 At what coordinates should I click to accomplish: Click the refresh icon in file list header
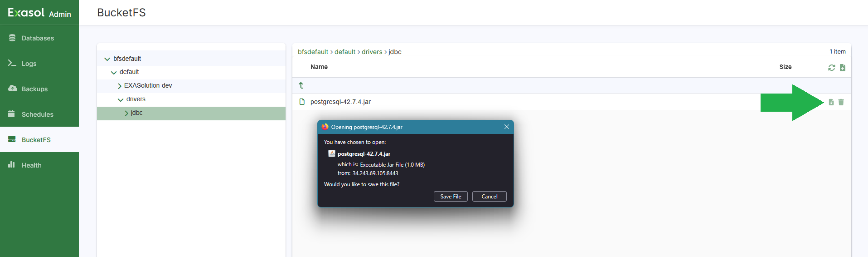(x=831, y=68)
